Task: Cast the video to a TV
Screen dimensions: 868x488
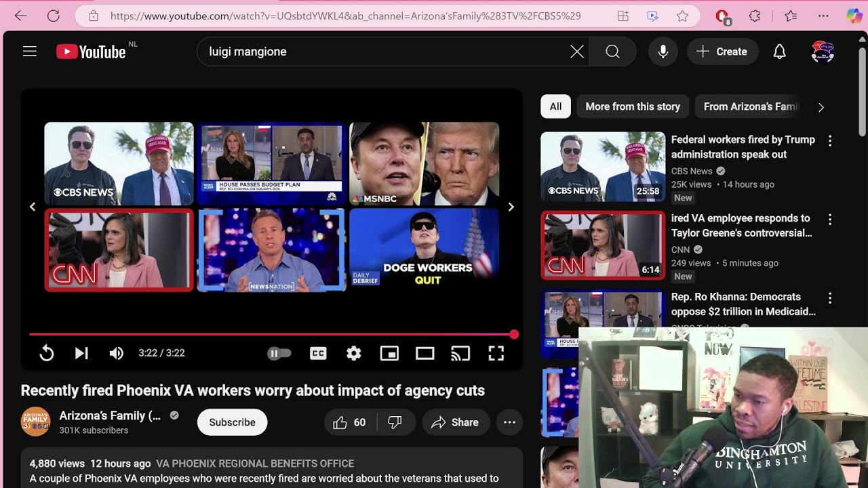Action: [460, 353]
